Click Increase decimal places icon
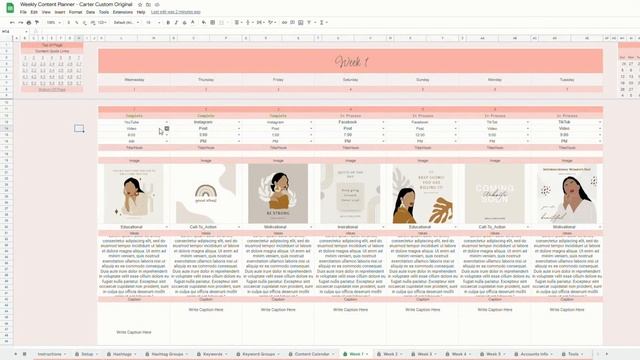The width and height of the screenshot is (640, 360). tap(93, 22)
